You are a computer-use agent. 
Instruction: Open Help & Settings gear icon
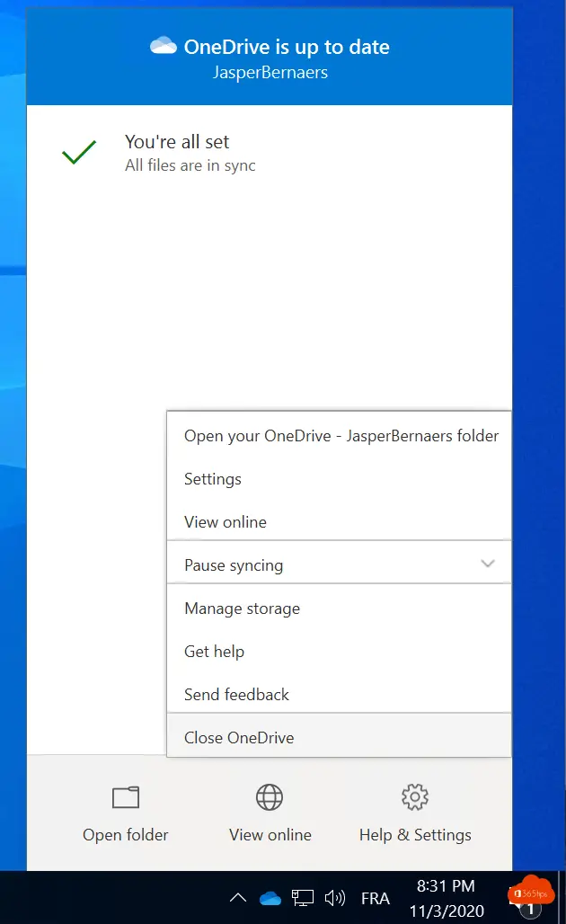pyautogui.click(x=415, y=797)
